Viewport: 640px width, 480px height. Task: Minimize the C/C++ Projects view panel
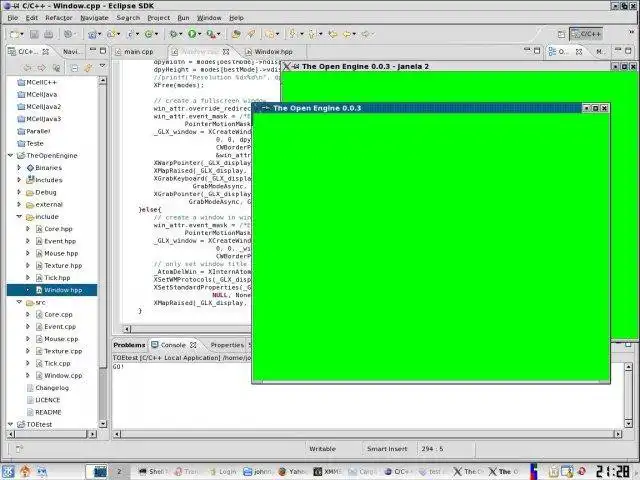(93, 51)
